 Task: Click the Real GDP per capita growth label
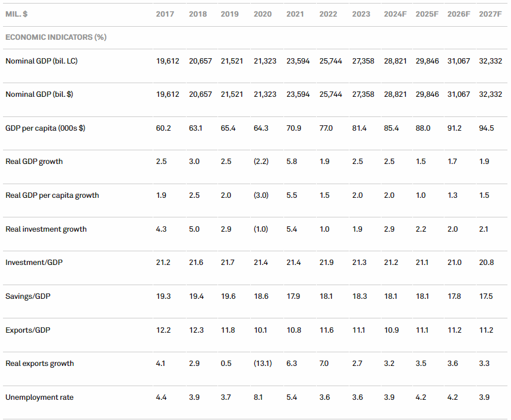pos(52,195)
